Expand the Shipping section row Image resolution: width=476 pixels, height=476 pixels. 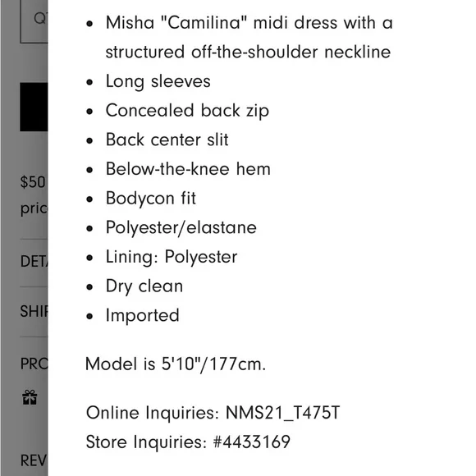tap(34, 311)
